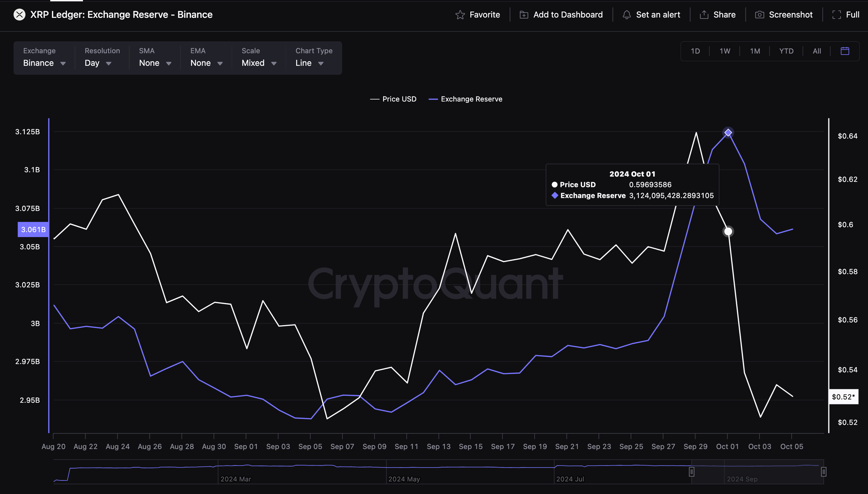
Task: Click the 3.125B y-axis label
Action: 27,132
